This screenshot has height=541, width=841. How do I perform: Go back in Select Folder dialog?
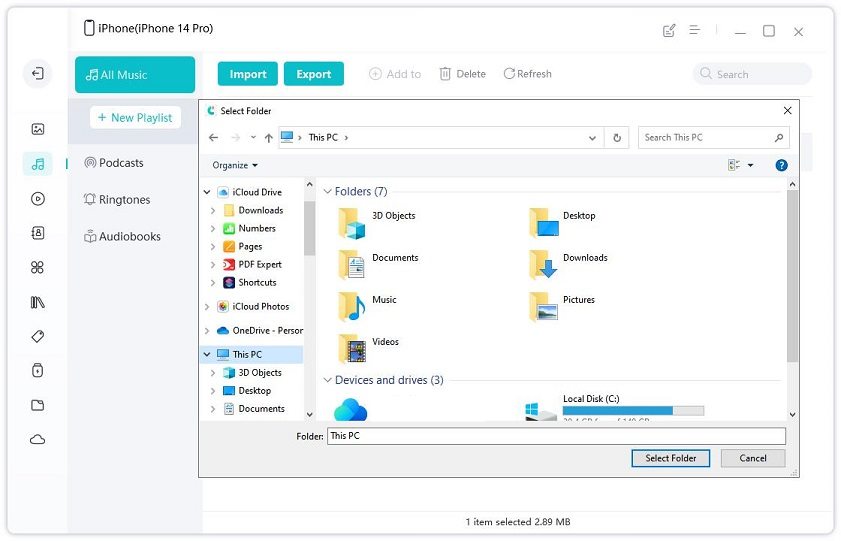pos(213,138)
